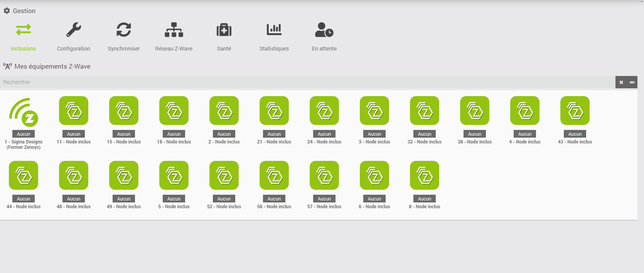Open the Sigma Designs controller icon
Screen dimensions: 644x273
[24, 112]
